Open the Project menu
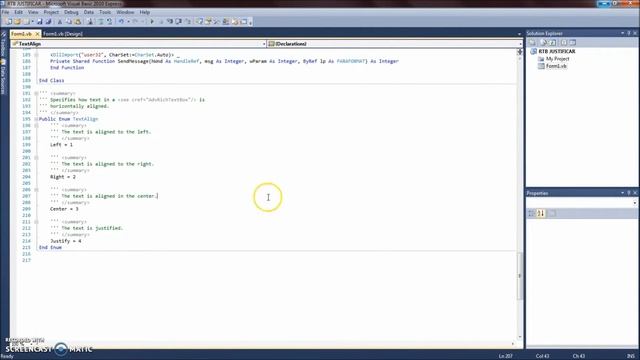Screen dimensions: 640x360 click(51, 12)
